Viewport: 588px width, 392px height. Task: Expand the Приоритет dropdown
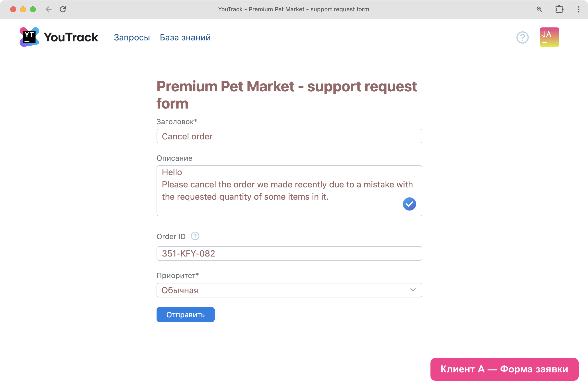(x=289, y=290)
